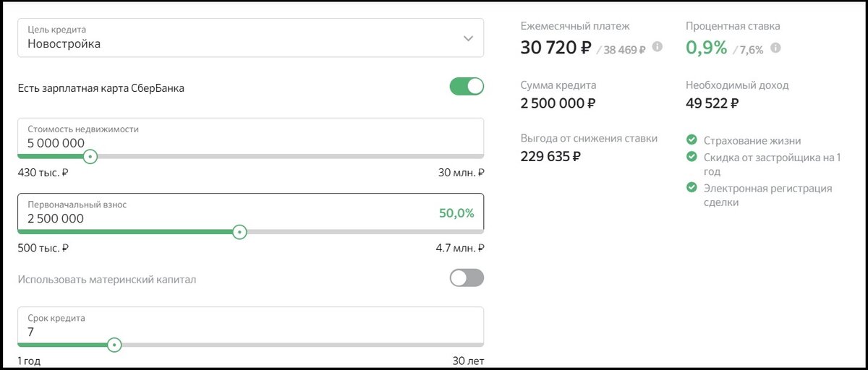Click checkmark beside Электронная регистрация сделки
This screenshot has width=868, height=370.
coord(692,188)
